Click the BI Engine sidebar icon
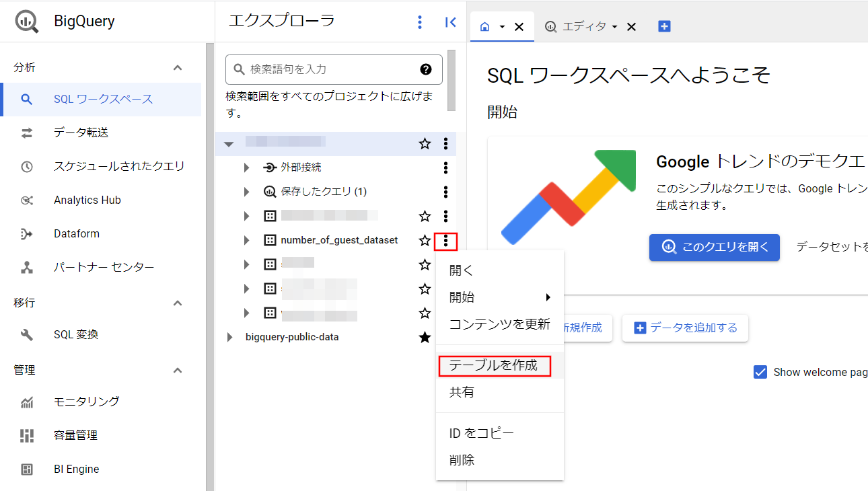868x491 pixels. pos(27,469)
